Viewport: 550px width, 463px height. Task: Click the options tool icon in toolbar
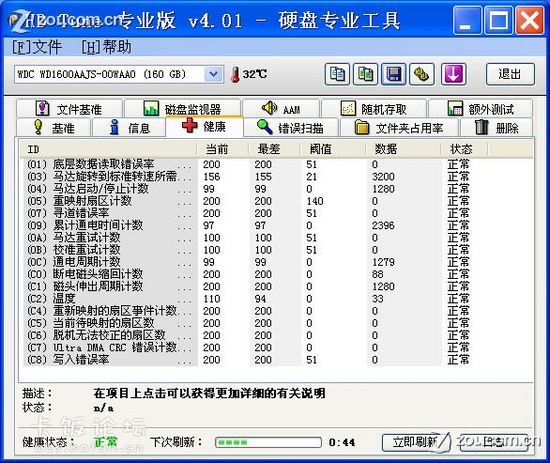[x=422, y=74]
